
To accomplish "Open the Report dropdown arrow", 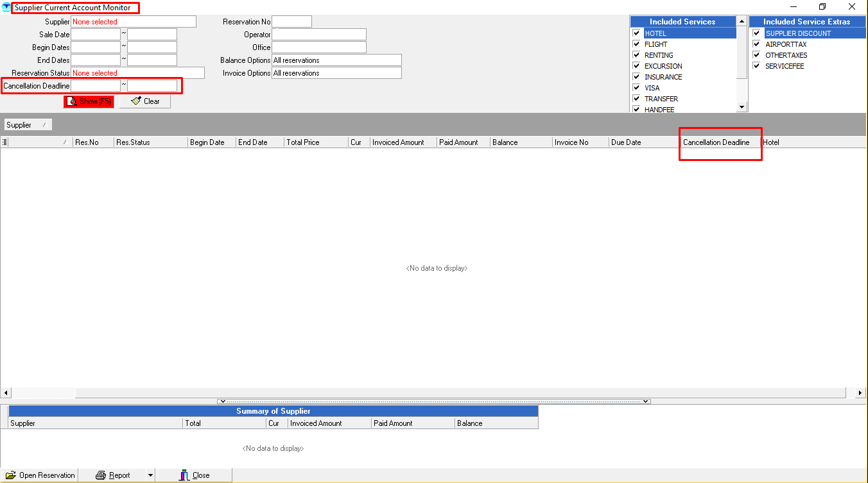I will click(150, 475).
